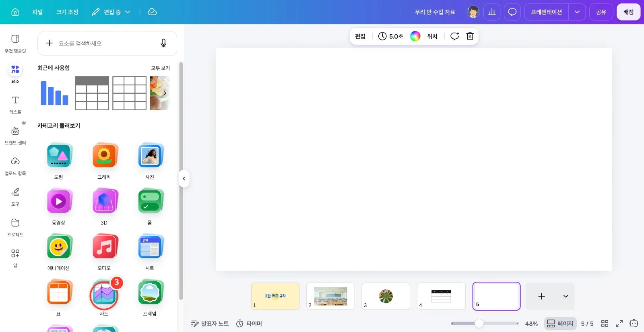Expand the 프레젠테이션 options dropdown arrow
Image resolution: width=644 pixels, height=332 pixels.
pyautogui.click(x=577, y=12)
